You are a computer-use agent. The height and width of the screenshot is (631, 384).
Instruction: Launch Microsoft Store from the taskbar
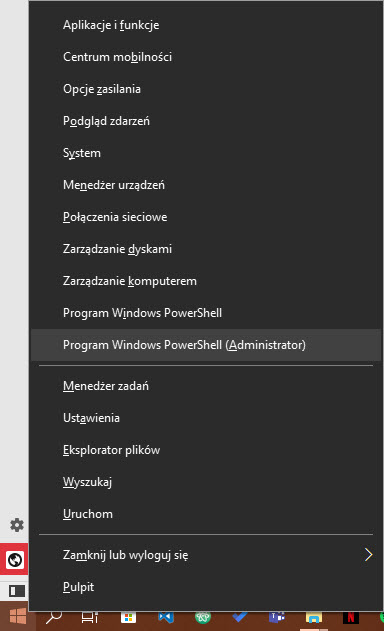[x=128, y=618]
